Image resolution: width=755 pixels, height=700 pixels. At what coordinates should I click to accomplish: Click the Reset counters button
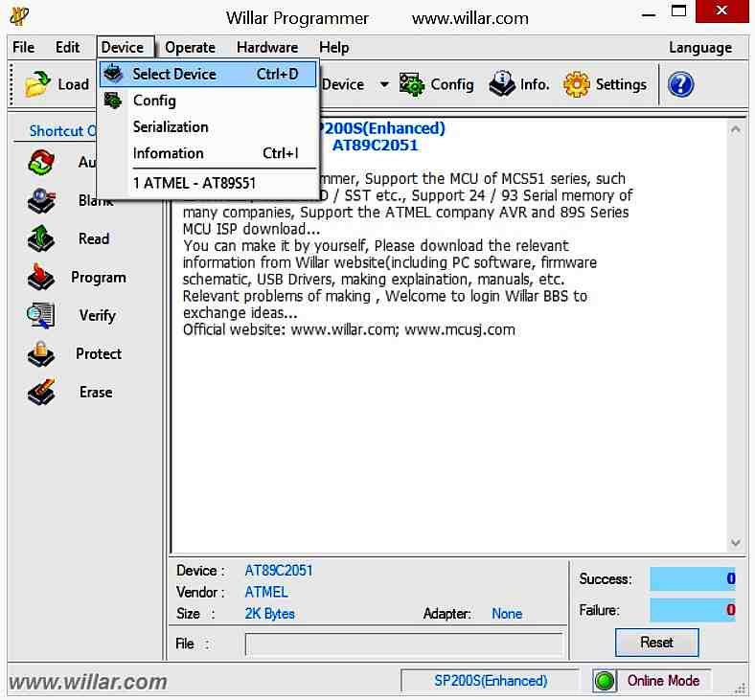coord(656,643)
